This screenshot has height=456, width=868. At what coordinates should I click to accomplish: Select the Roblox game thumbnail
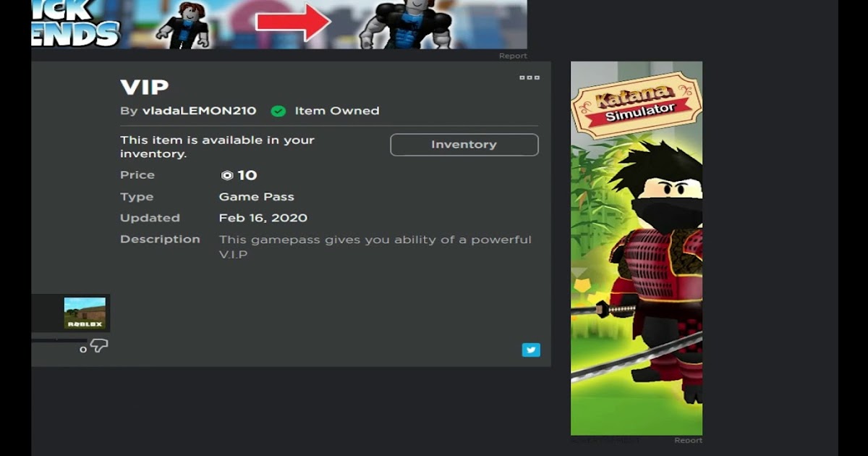pos(85,313)
